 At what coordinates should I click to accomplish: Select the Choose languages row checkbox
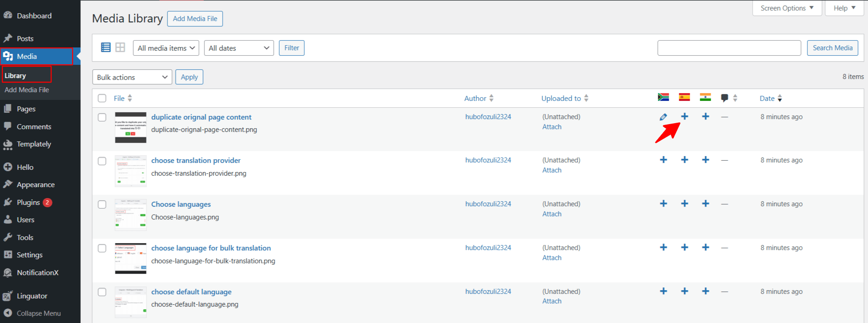pos(102,204)
